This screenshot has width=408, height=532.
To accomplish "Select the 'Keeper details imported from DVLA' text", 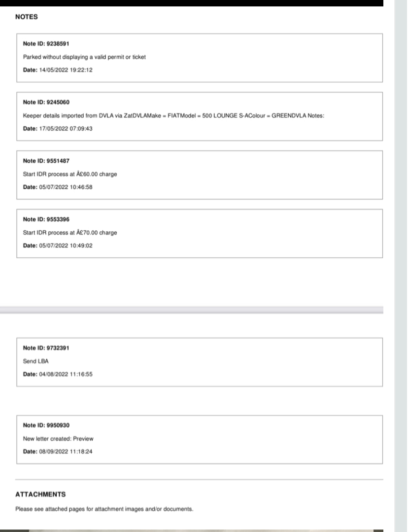I will [173, 116].
